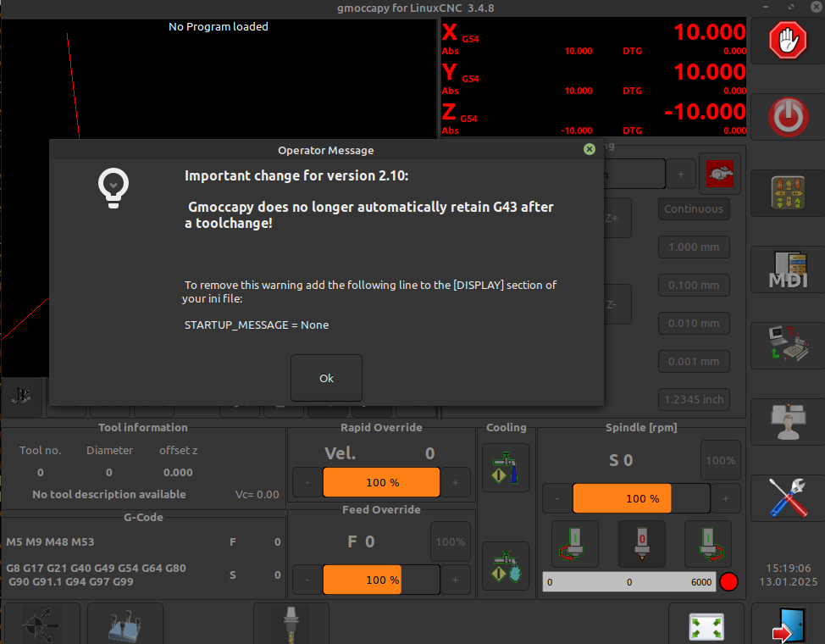Select 0.100 mm jog increment
Screen dimensions: 825x644
(694, 286)
